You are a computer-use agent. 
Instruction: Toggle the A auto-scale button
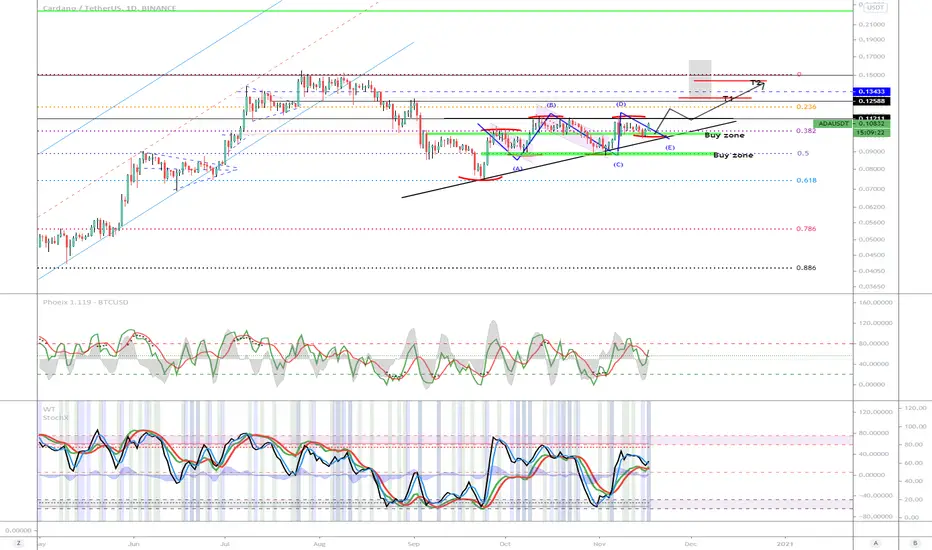coord(876,543)
